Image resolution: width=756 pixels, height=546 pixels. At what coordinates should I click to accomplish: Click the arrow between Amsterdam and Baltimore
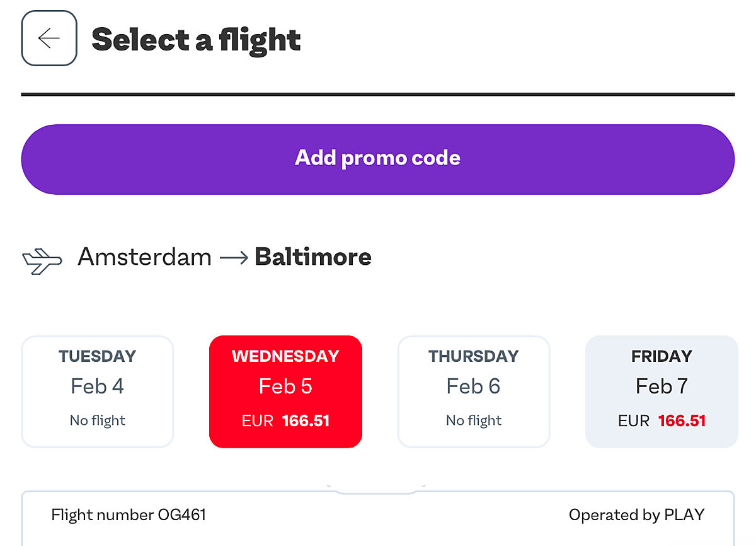pos(233,258)
